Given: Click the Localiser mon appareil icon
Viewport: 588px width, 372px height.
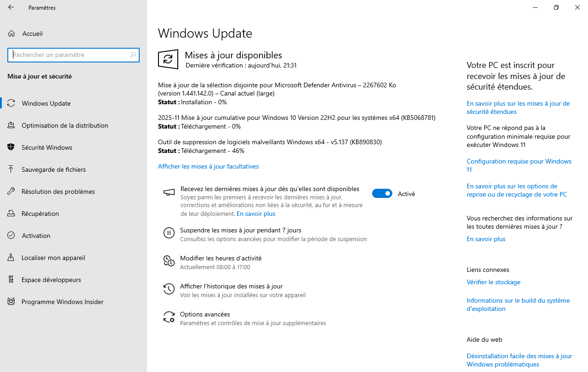Looking at the screenshot, I should [11, 258].
